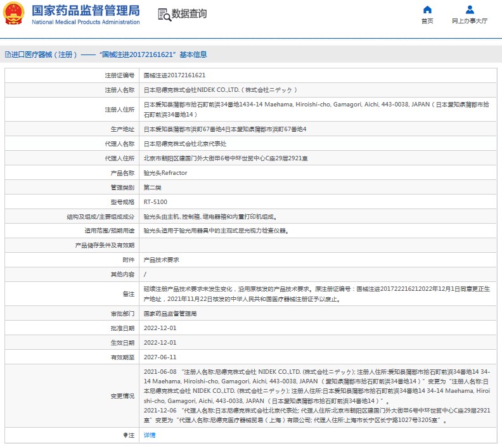Open the 详情 link

(150, 435)
